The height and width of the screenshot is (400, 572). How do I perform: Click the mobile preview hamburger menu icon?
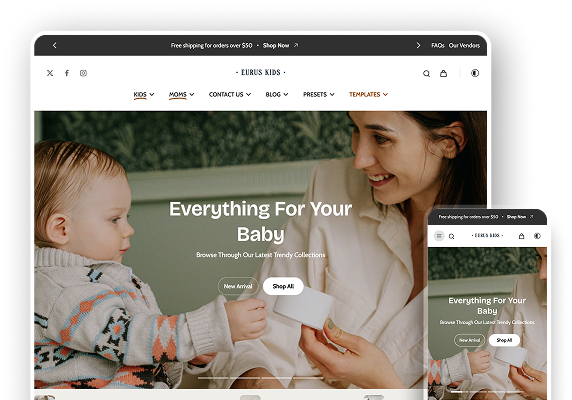439,236
